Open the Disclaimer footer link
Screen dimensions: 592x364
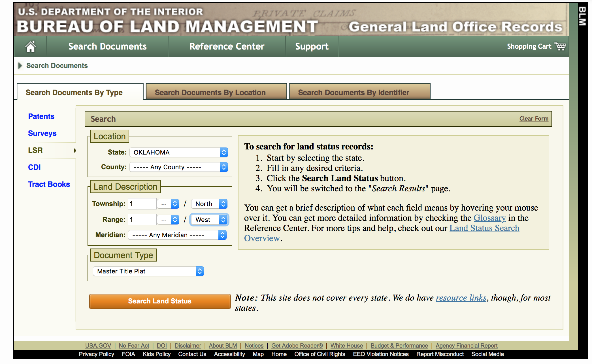click(188, 346)
